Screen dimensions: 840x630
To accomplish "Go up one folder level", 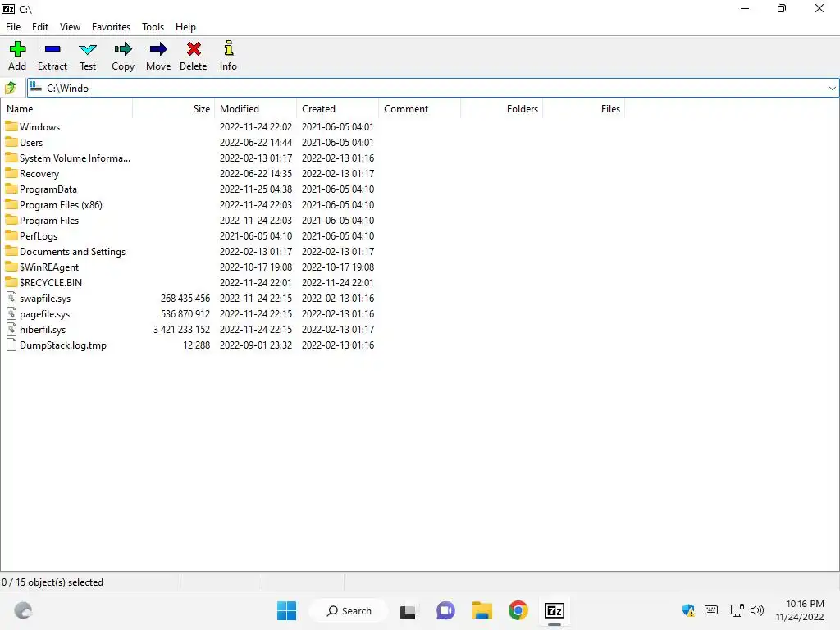I will pyautogui.click(x=10, y=87).
